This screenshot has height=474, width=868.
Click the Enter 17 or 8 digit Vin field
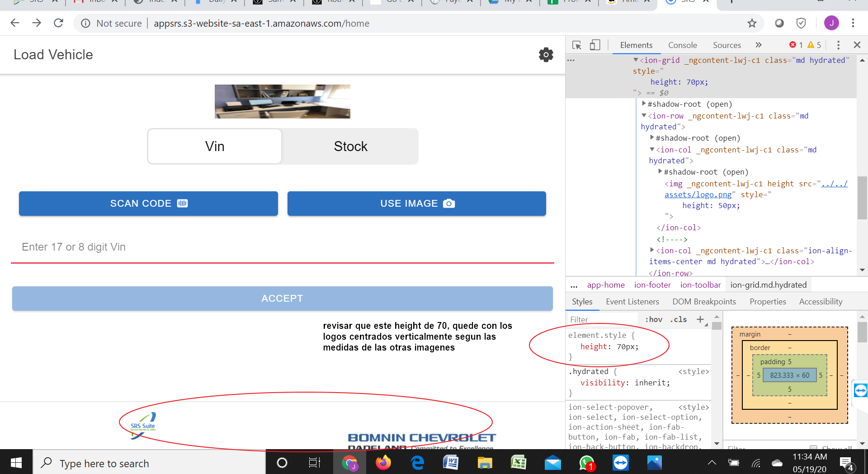coord(282,247)
